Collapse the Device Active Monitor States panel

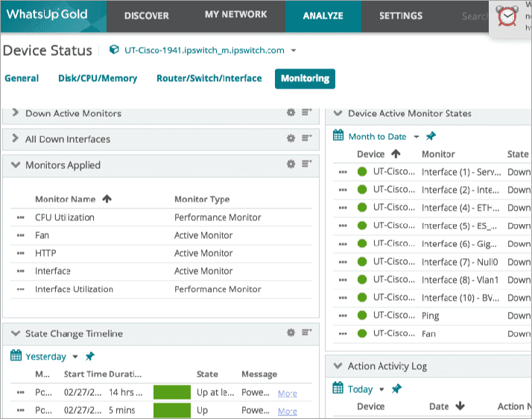coord(338,113)
